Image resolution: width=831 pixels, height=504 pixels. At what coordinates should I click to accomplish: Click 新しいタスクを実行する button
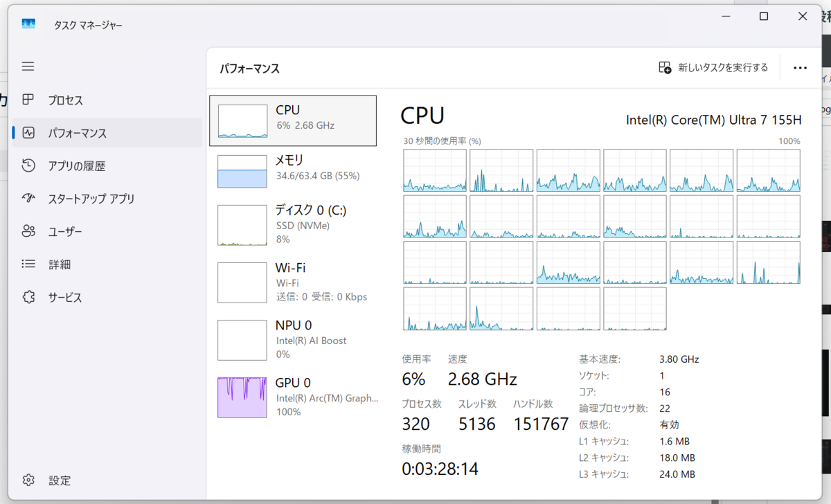713,67
